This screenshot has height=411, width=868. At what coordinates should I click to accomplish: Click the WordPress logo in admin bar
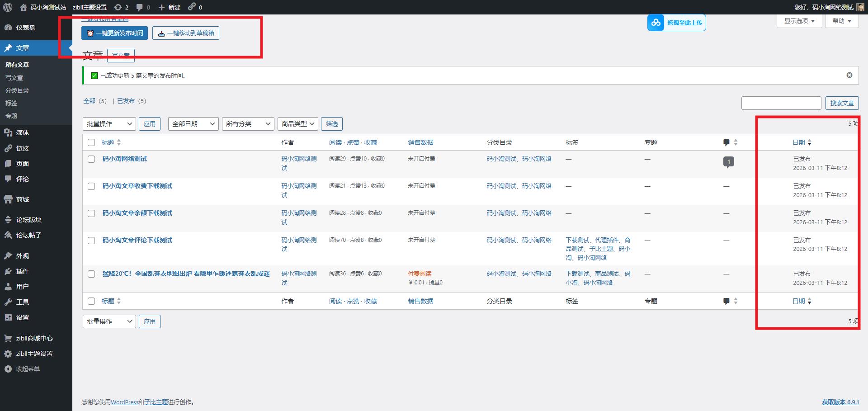coord(8,7)
